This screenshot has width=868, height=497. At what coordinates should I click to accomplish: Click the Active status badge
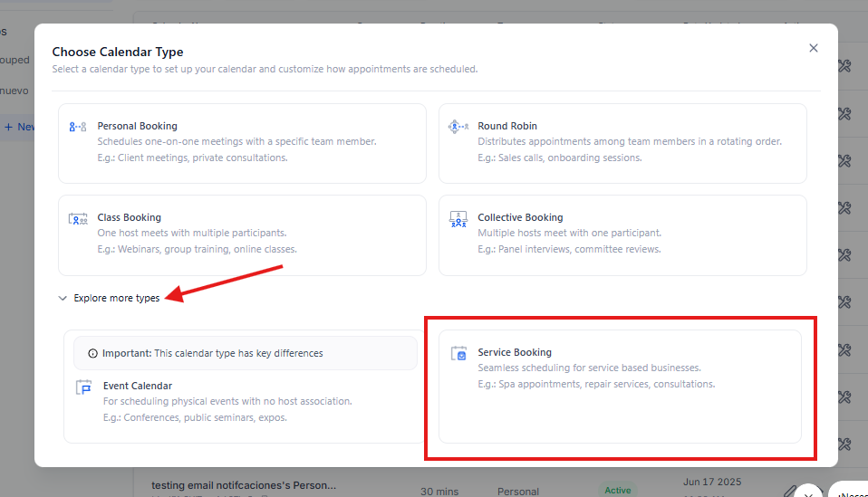[617, 490]
